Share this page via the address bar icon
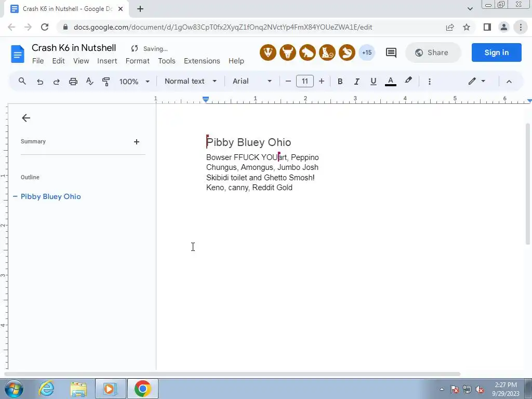This screenshot has width=532, height=399. 450,27
